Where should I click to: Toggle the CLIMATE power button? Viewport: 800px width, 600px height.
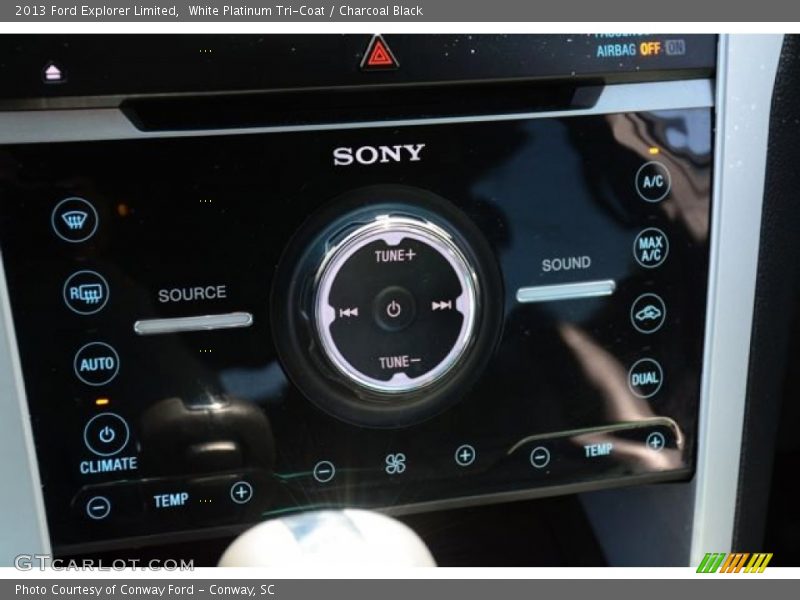pyautogui.click(x=106, y=435)
